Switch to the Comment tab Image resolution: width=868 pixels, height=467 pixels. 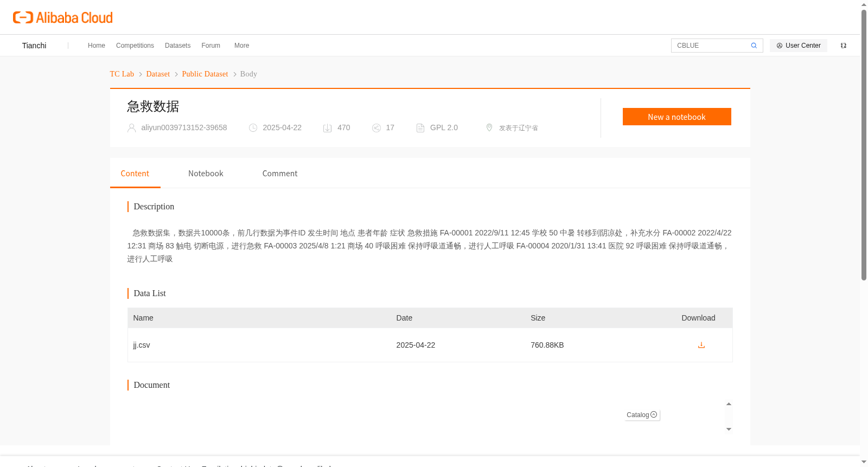pos(280,174)
